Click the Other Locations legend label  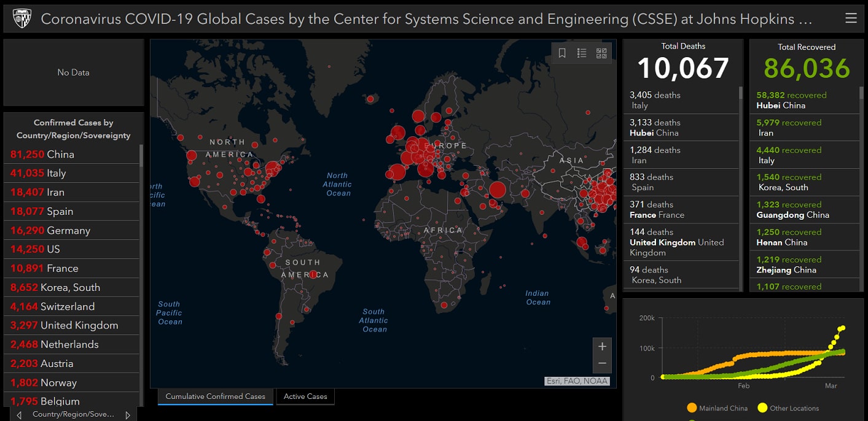click(794, 408)
